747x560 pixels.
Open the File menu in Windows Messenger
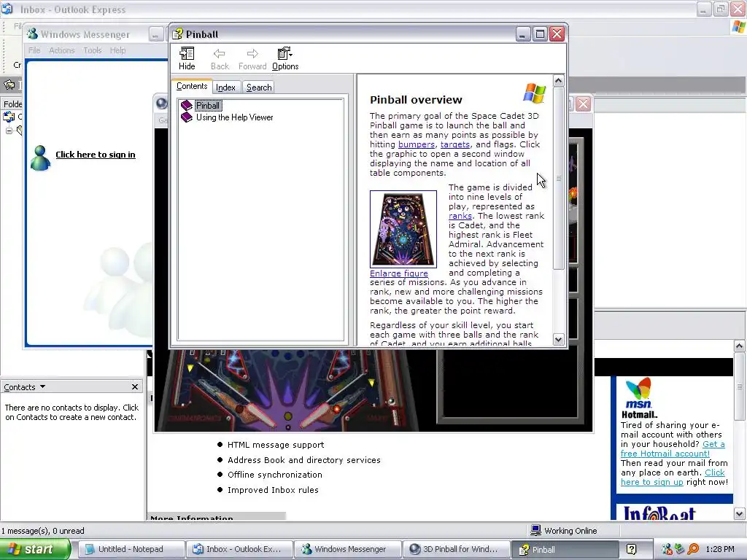[34, 50]
